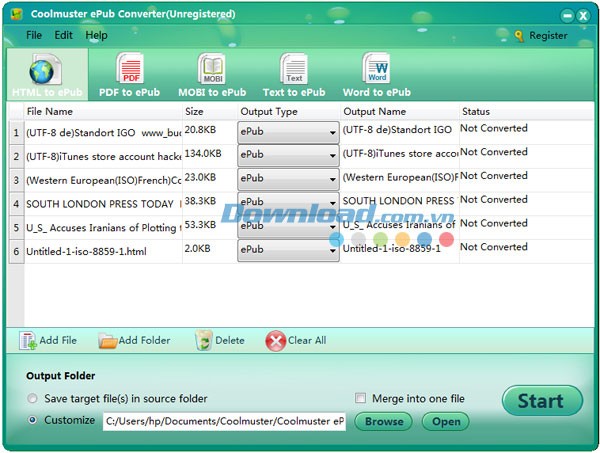Open the Help menu

pyautogui.click(x=96, y=35)
